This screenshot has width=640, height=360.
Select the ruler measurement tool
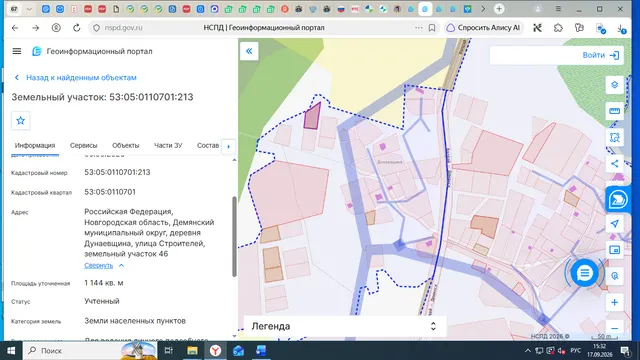tap(614, 111)
